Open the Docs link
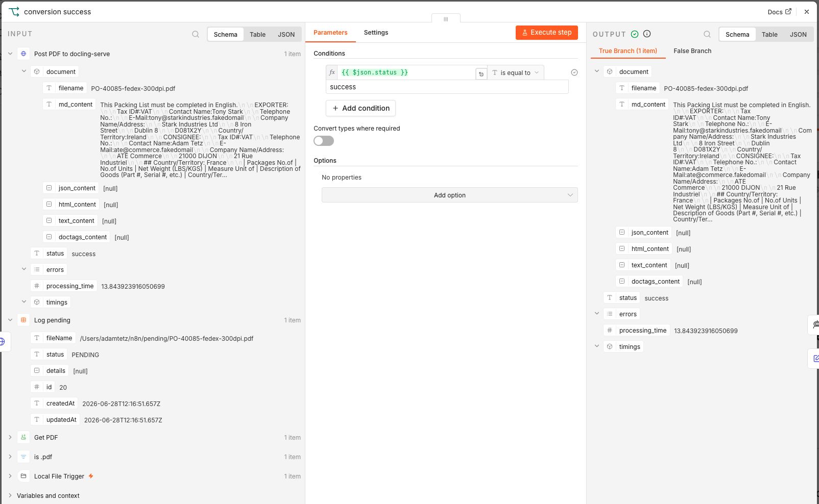This screenshot has height=504, width=819. point(779,12)
